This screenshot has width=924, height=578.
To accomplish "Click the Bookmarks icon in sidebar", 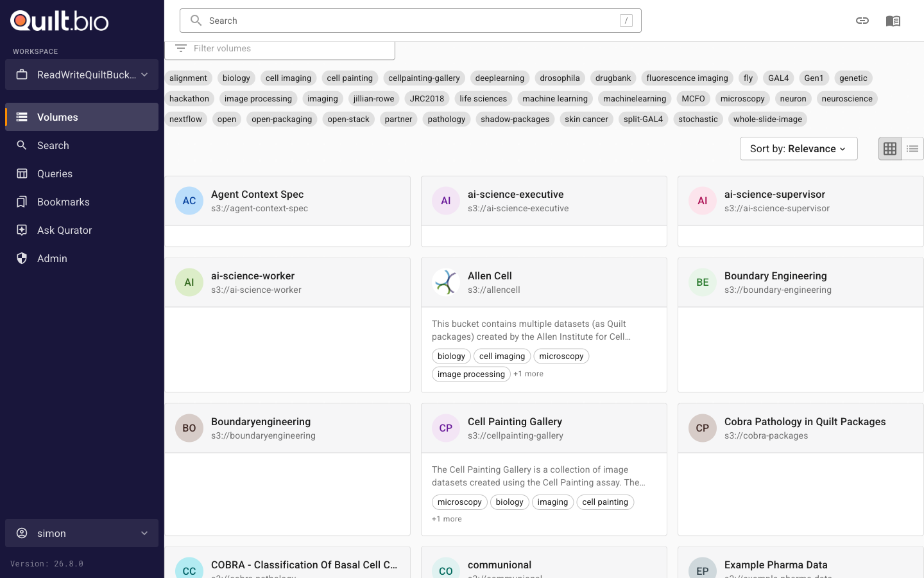I will 22,202.
